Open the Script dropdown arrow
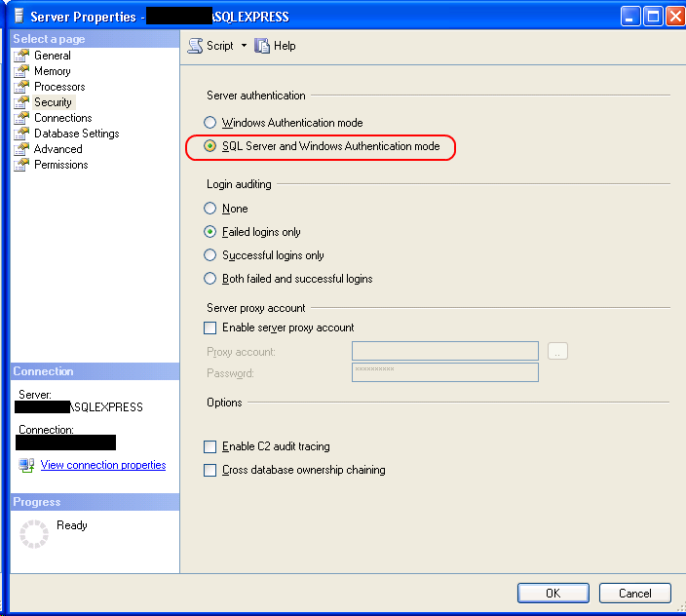The image size is (686, 616). 245,46
